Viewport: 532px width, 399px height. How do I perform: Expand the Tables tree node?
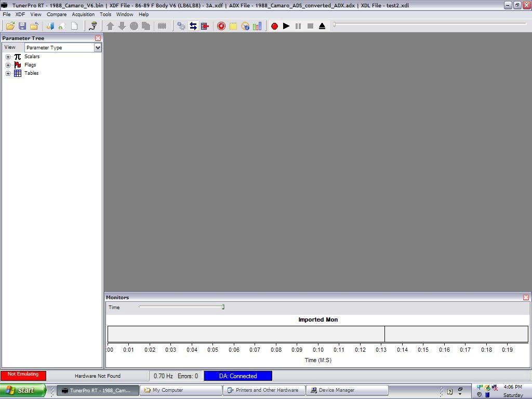click(8, 73)
